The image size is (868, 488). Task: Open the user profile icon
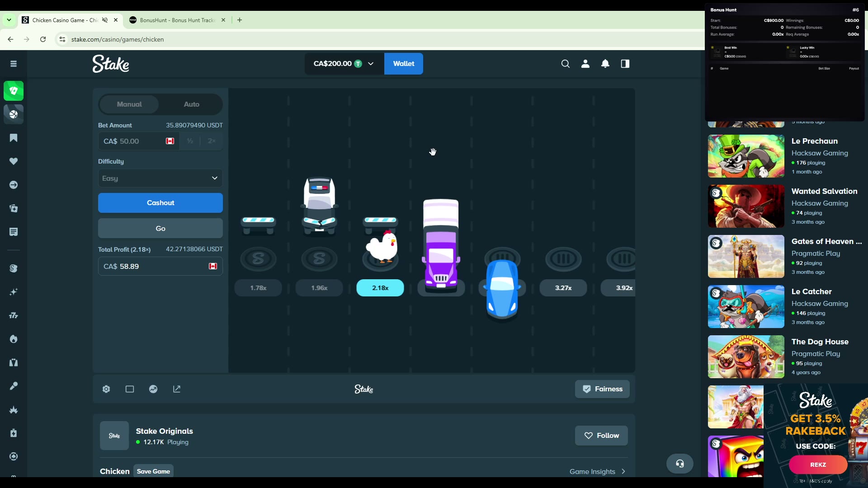[x=585, y=64]
